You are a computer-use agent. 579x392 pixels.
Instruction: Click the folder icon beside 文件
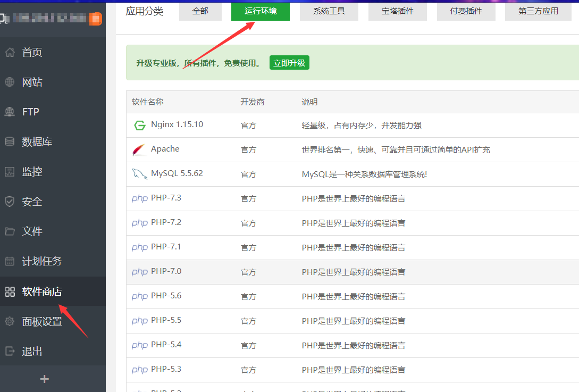[10, 231]
